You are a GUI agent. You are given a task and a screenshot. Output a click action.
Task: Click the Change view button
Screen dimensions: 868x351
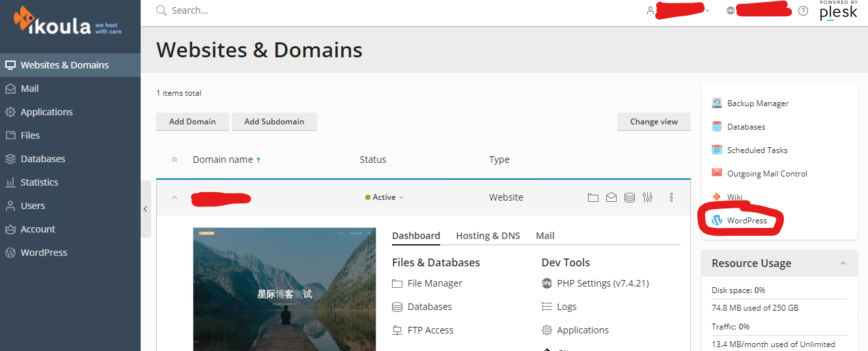(653, 122)
